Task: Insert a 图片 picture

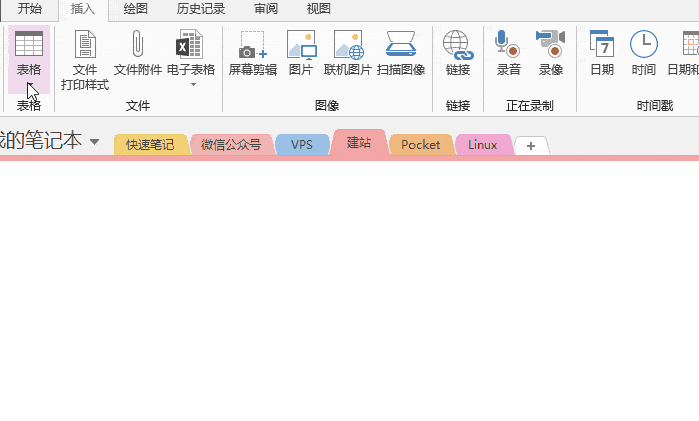Action: tap(301, 53)
